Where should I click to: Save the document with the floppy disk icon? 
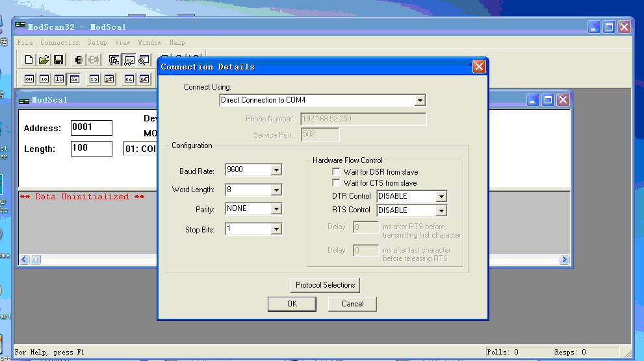click(x=58, y=60)
